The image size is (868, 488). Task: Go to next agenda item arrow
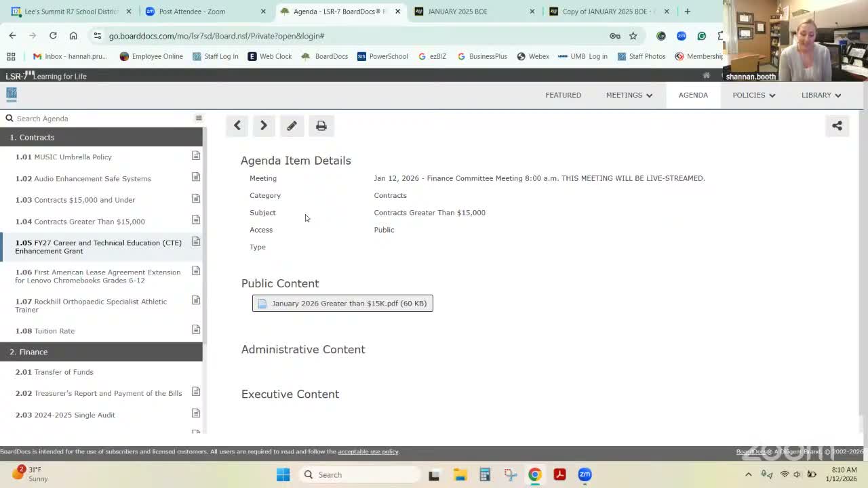pyautogui.click(x=264, y=125)
